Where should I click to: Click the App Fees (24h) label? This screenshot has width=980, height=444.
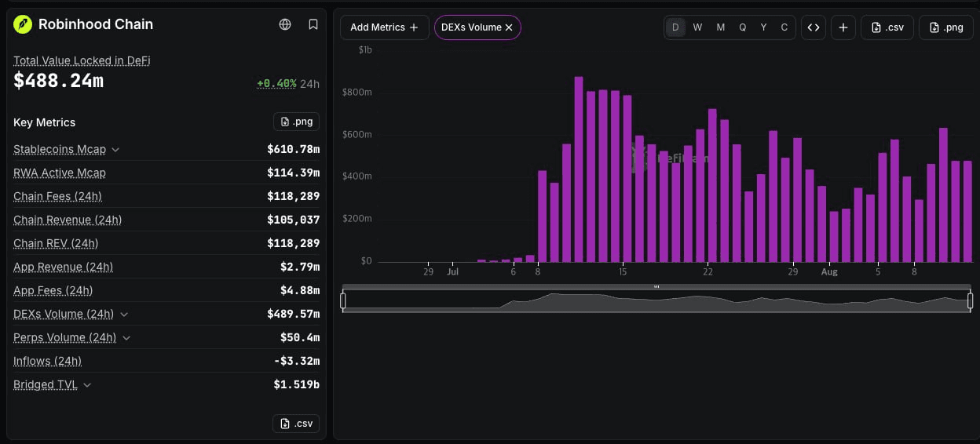point(53,290)
